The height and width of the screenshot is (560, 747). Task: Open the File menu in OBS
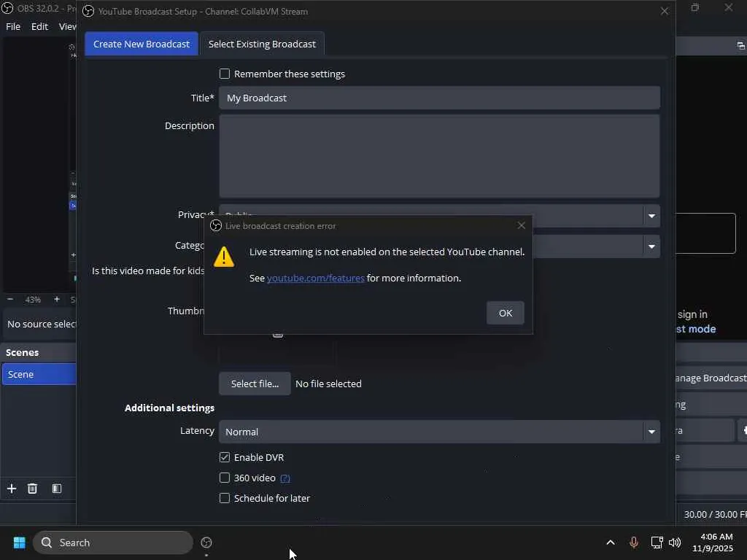click(x=13, y=27)
